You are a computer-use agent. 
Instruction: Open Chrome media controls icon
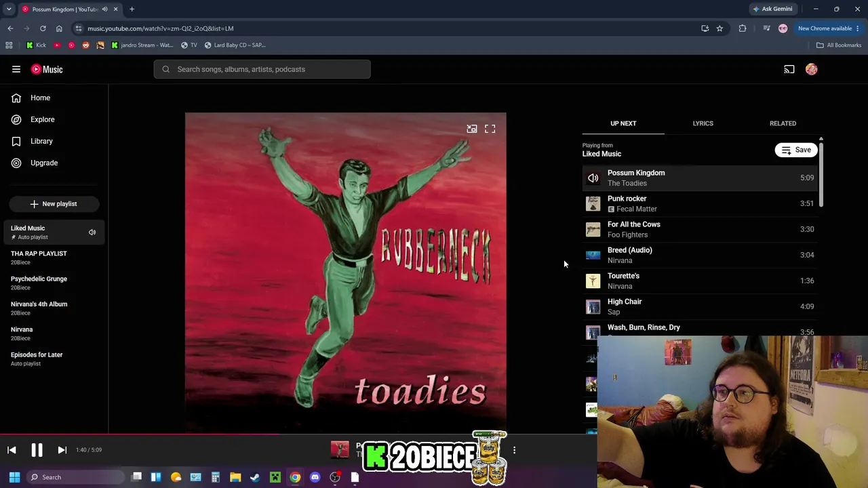pos(766,28)
